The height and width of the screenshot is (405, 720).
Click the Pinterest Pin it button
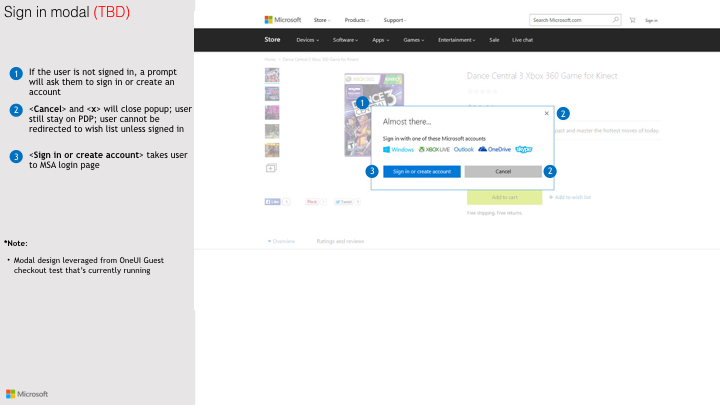tap(312, 202)
